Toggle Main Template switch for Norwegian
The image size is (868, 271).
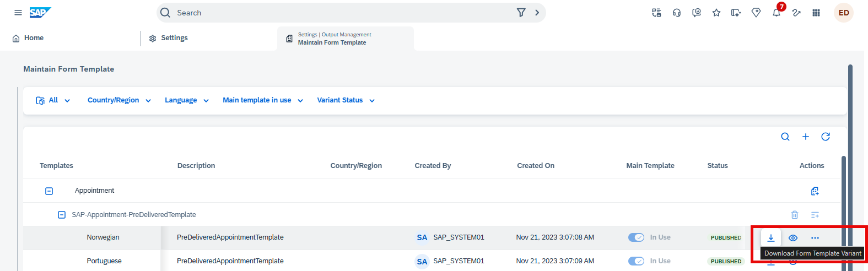point(636,237)
